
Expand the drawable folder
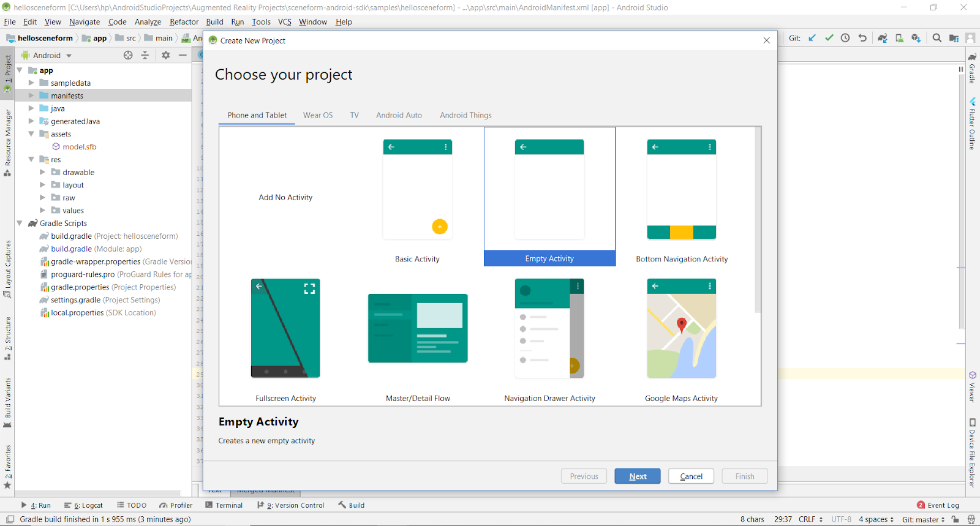tap(43, 172)
